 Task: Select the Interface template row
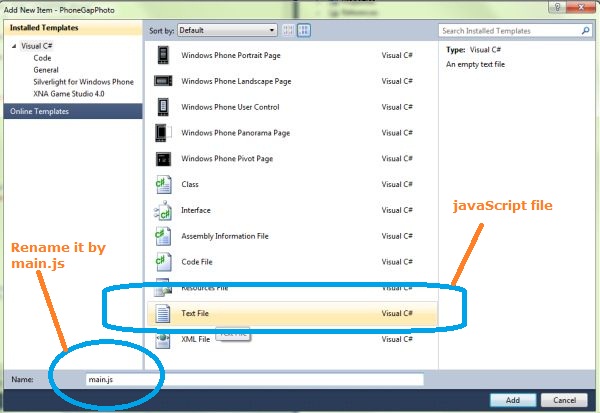point(292,210)
